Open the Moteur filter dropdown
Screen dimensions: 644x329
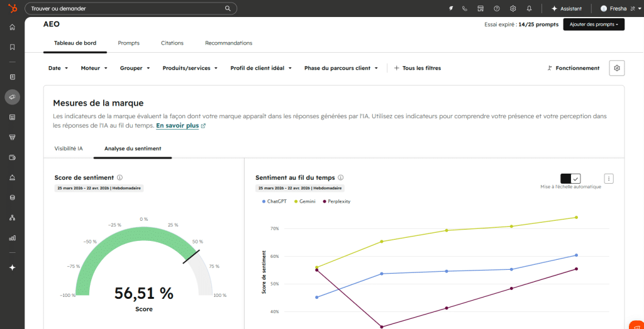coord(94,68)
